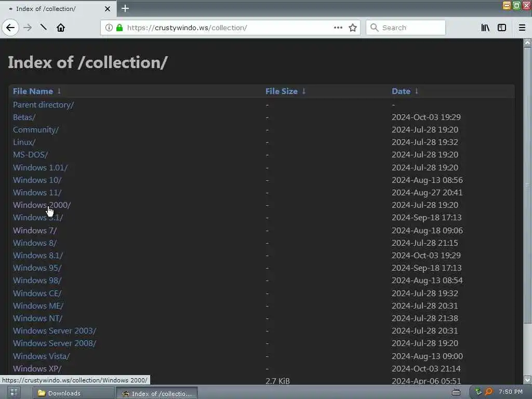Image resolution: width=532 pixels, height=399 pixels.
Task: Click the 2.7 KiB file size
Action: click(277, 381)
